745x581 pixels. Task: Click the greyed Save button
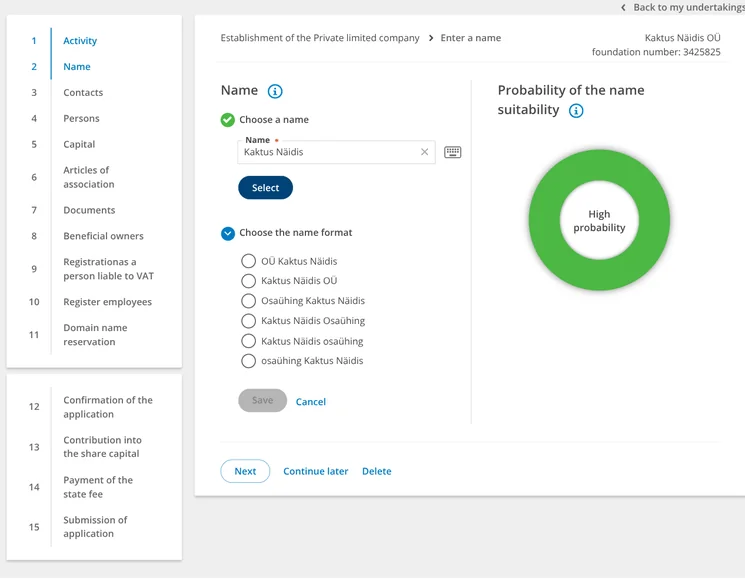(x=262, y=400)
